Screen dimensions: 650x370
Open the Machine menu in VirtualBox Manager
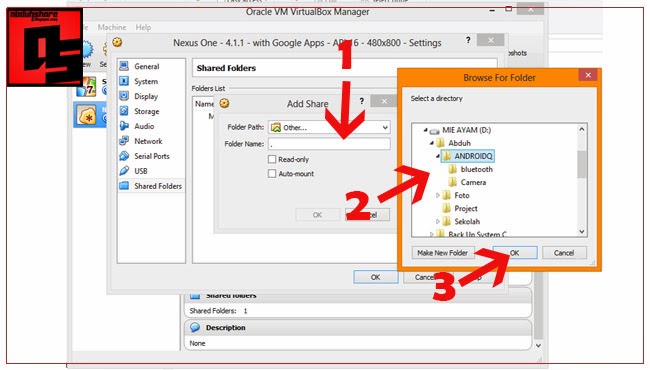pyautogui.click(x=112, y=27)
